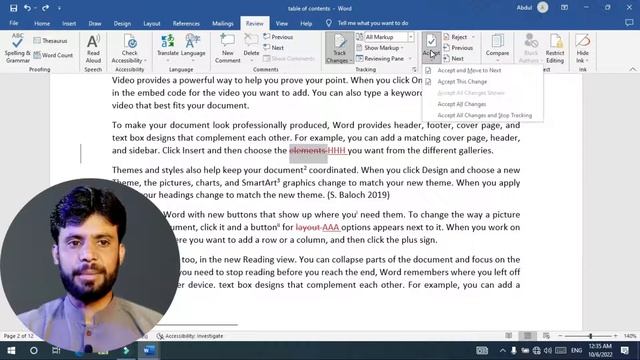Choose Accept All Changes and Stop Tracking
Viewport: 640px width, 360px height.
pyautogui.click(x=484, y=115)
